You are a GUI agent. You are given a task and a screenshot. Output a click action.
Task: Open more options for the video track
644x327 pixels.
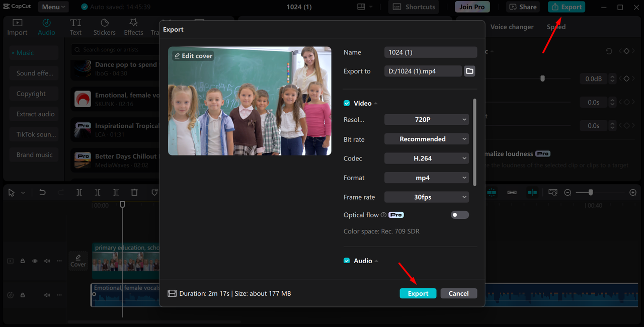coord(59,261)
